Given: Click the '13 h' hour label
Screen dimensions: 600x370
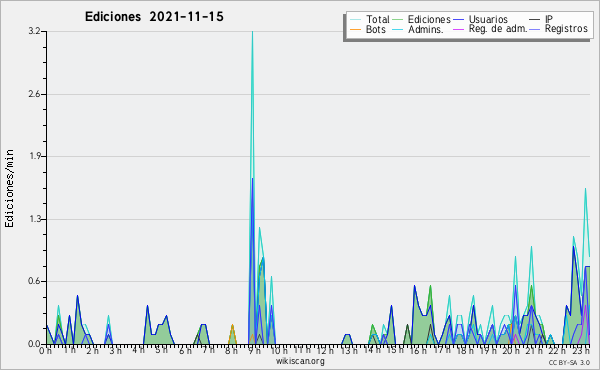Looking at the screenshot, I should (x=348, y=350).
